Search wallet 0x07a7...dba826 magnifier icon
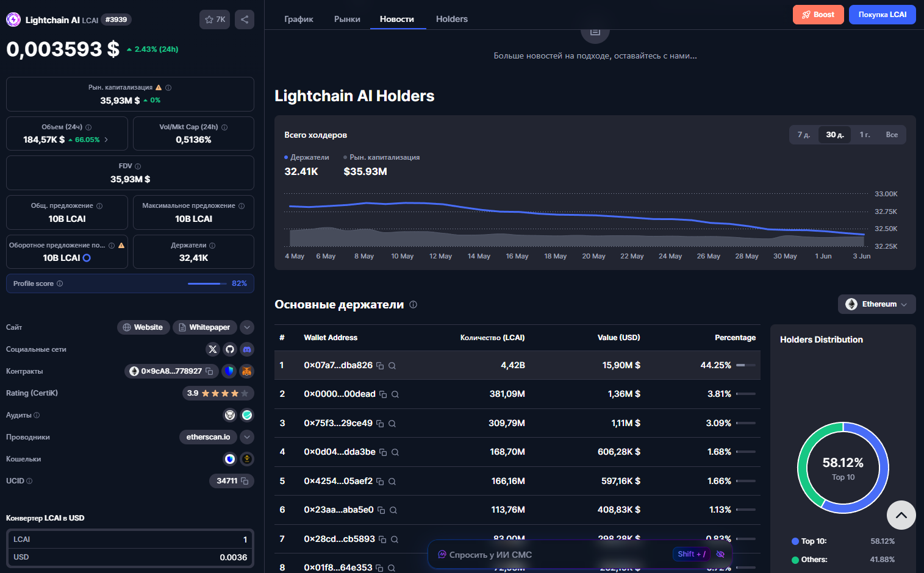 (x=392, y=366)
